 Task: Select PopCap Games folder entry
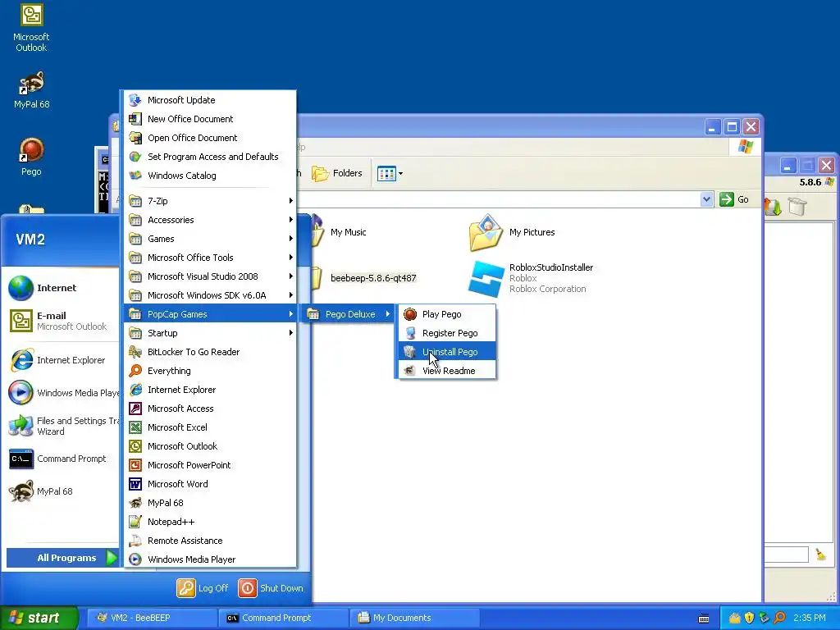click(x=210, y=314)
